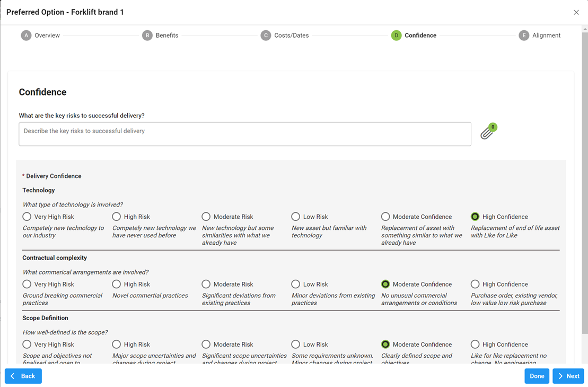The image size is (588, 387).
Task: Select Moderate Confidence for Technology
Action: point(385,217)
